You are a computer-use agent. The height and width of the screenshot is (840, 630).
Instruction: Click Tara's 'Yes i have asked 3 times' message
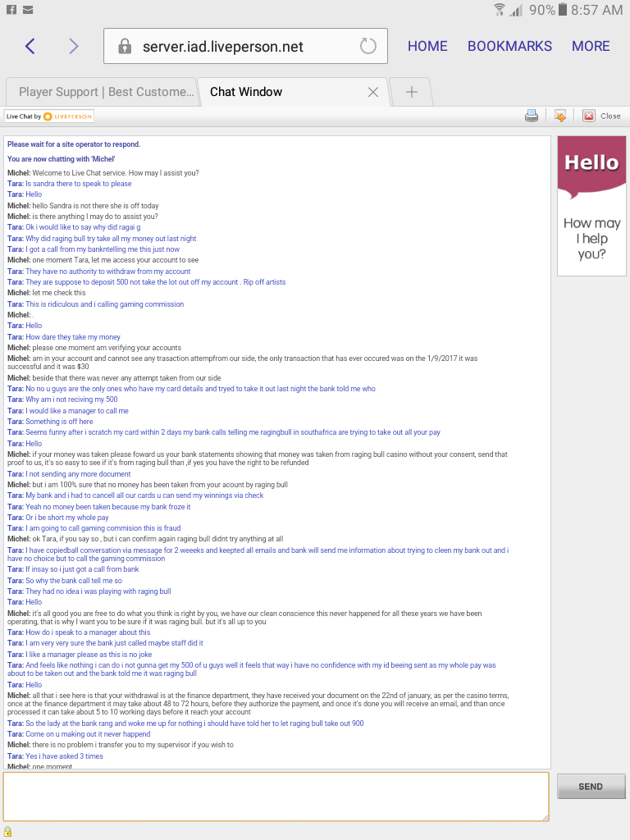click(55, 756)
